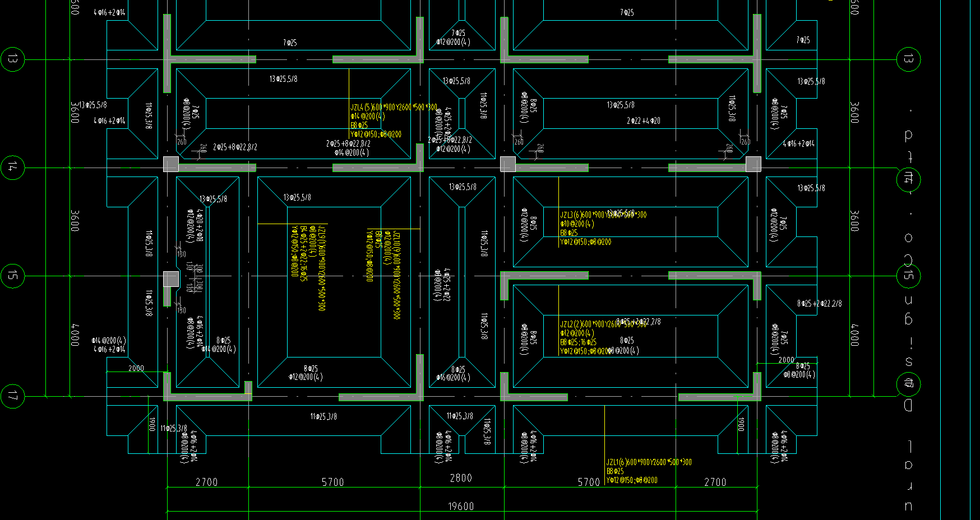Click left-side grid axis bubble 15
The image size is (980, 520).
(12, 276)
